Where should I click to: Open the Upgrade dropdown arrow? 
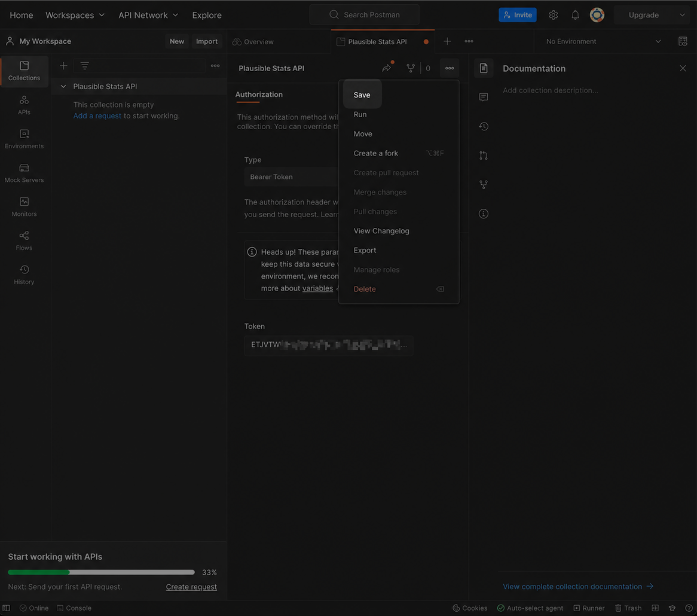pos(682,15)
